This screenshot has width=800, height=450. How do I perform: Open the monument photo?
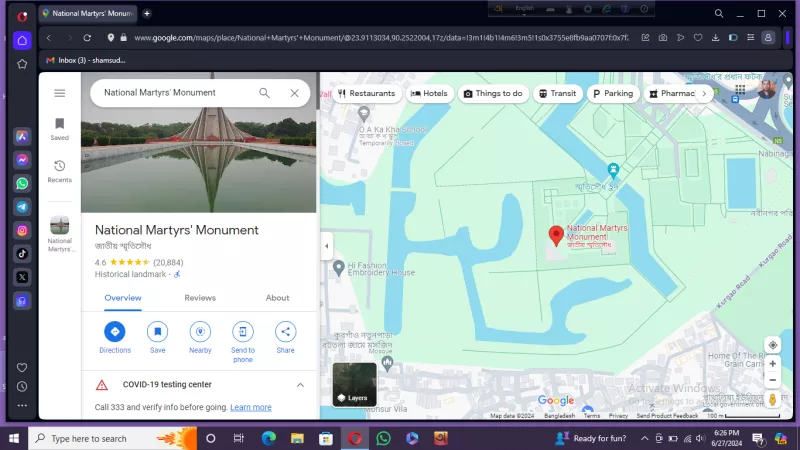point(198,158)
